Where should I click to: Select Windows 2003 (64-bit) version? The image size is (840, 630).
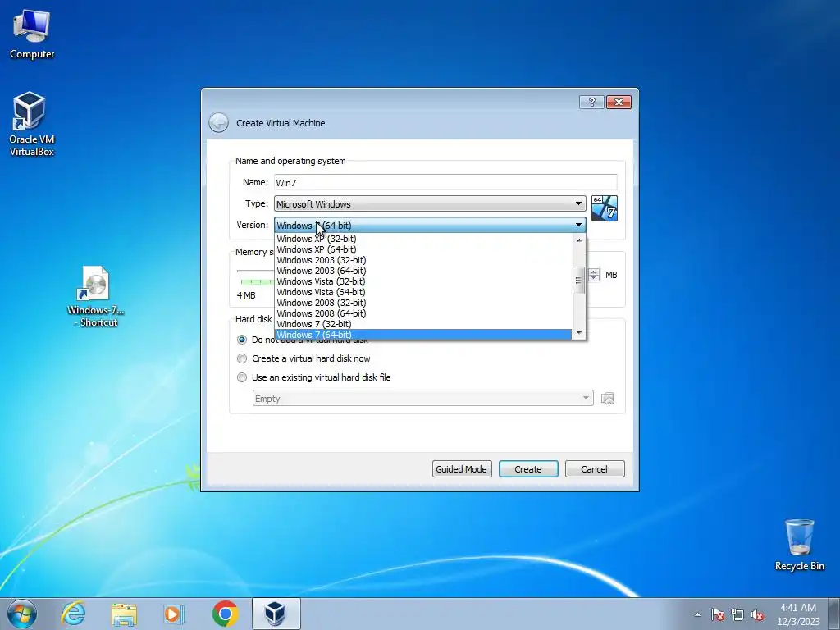[x=423, y=271]
